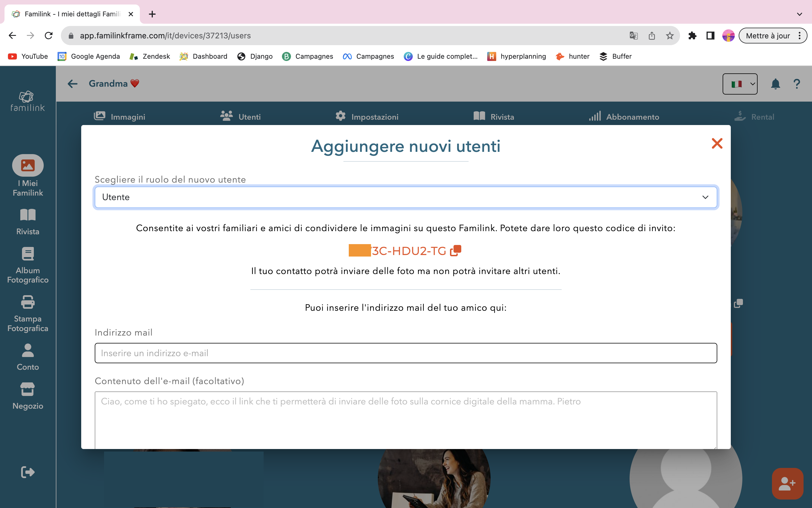Viewport: 812px width, 508px height.
Task: Click into the email content textarea
Action: point(406,420)
